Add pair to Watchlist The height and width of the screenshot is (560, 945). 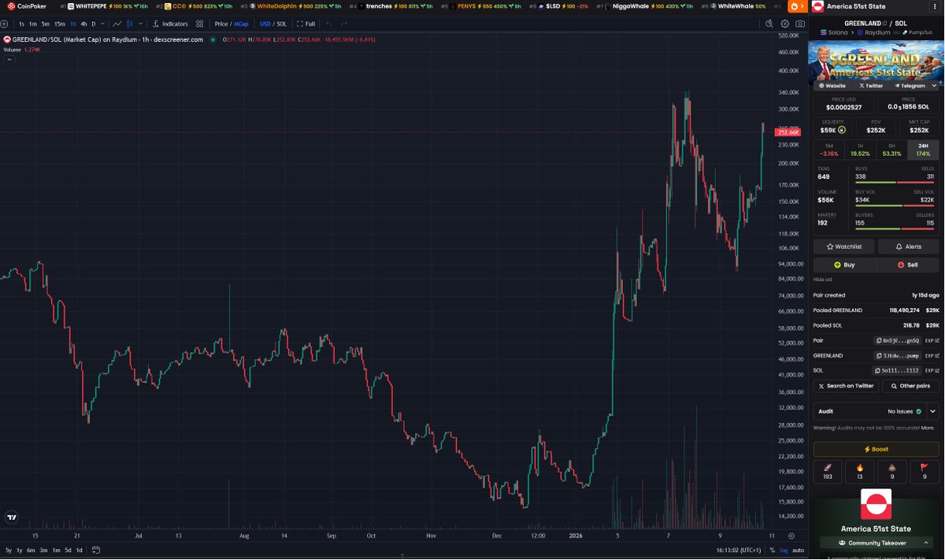[x=844, y=247]
